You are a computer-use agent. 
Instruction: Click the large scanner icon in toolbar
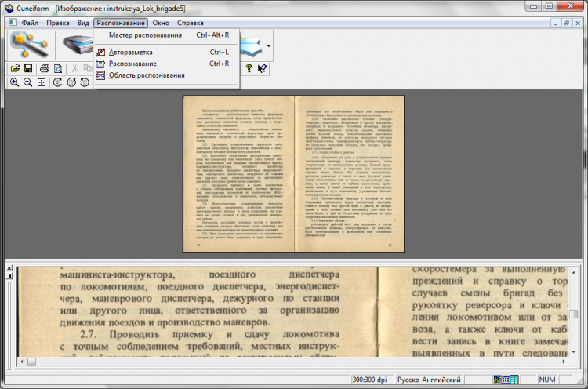click(77, 45)
